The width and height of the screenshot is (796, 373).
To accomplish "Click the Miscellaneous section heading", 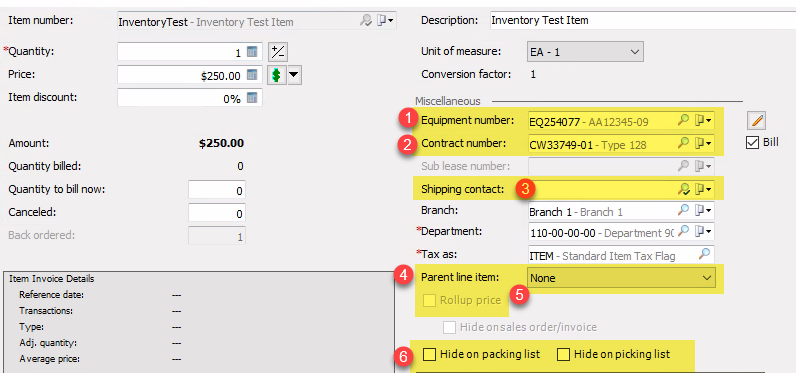I will [448, 101].
